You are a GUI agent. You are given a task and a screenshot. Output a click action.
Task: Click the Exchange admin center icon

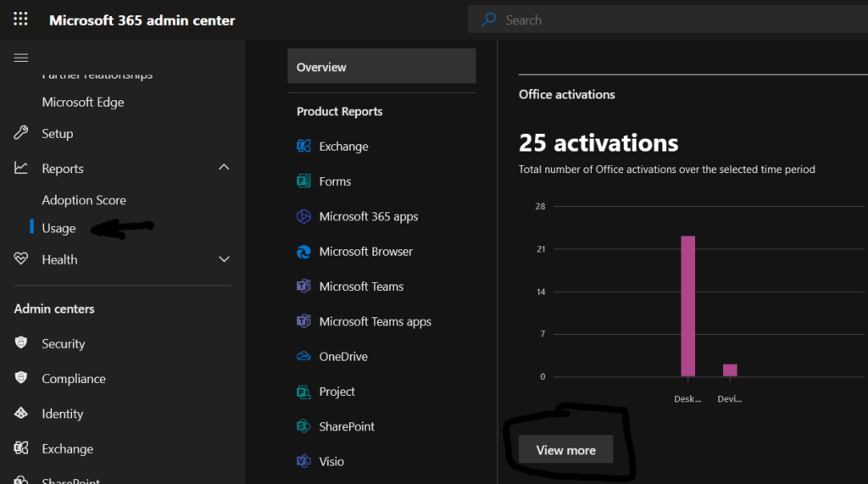pos(21,448)
